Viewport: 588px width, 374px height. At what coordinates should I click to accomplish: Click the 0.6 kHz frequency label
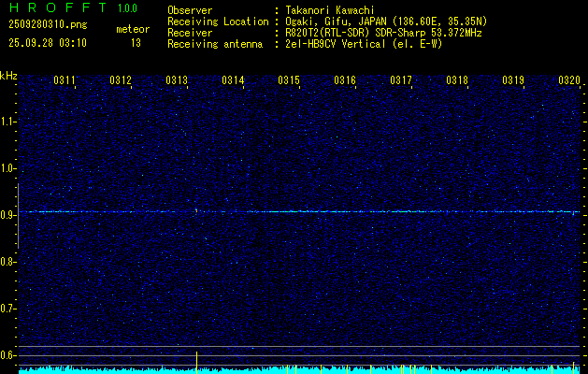tap(7, 355)
